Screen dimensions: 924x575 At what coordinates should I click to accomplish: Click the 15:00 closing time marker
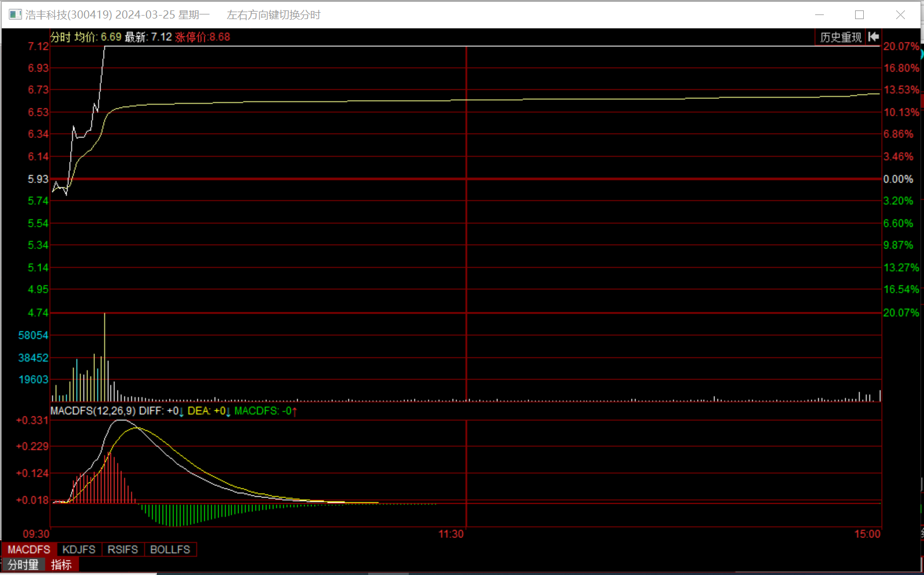click(x=867, y=534)
